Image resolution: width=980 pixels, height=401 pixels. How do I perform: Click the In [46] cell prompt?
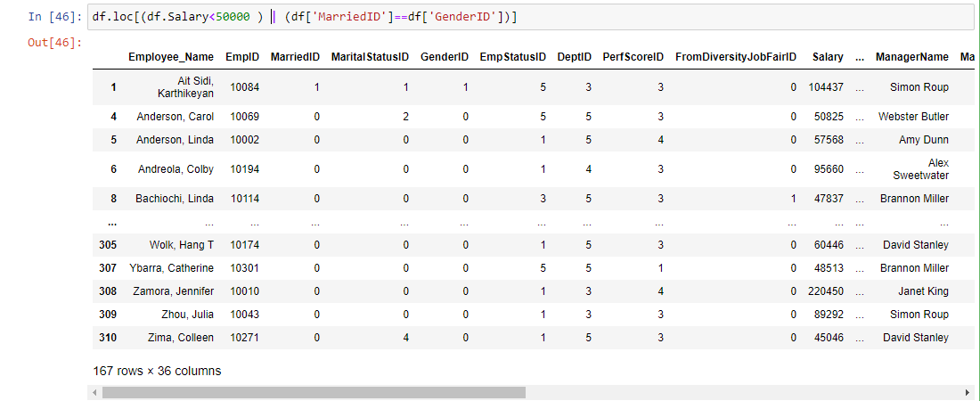point(55,18)
